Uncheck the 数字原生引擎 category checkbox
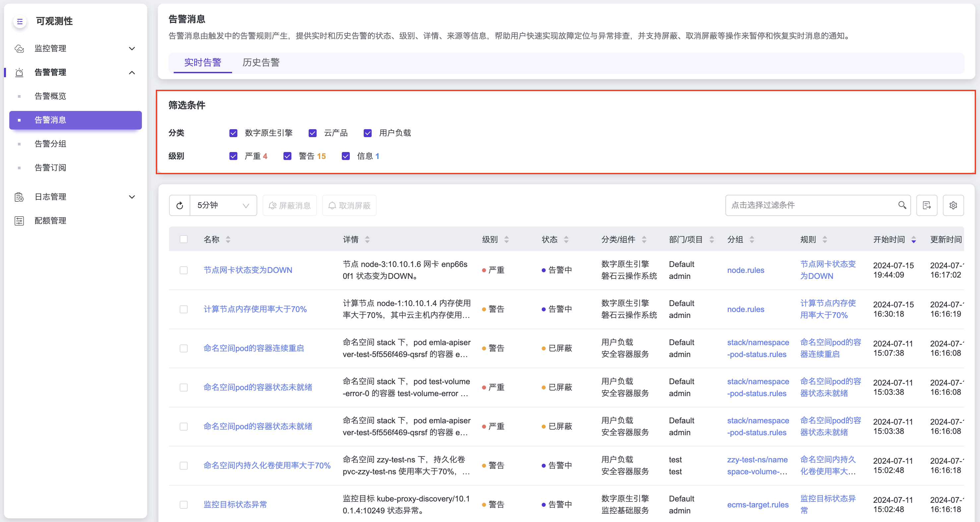Viewport: 980px width, 522px height. (x=233, y=133)
